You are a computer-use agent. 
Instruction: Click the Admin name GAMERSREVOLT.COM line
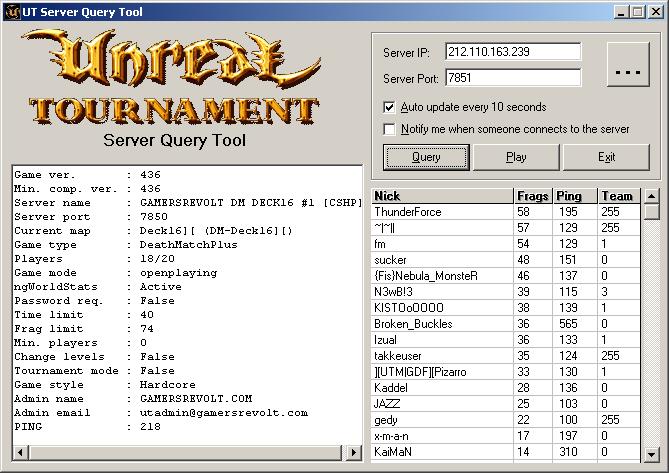[x=133, y=399]
